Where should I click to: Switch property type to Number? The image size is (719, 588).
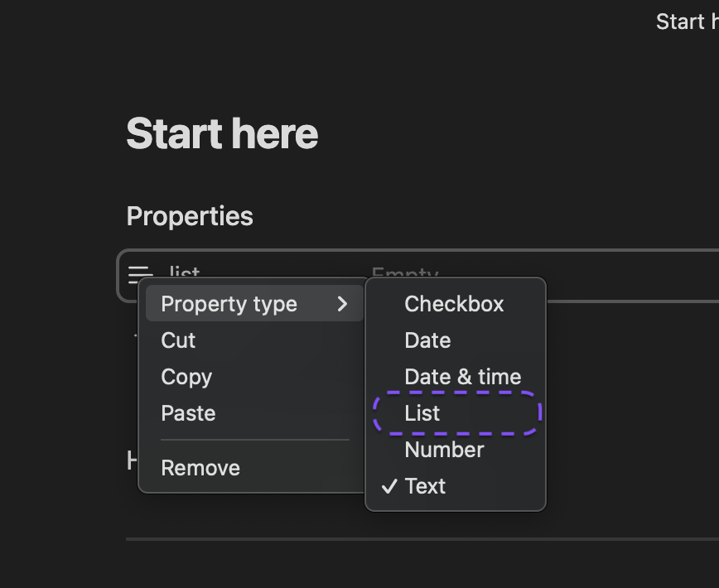(444, 450)
